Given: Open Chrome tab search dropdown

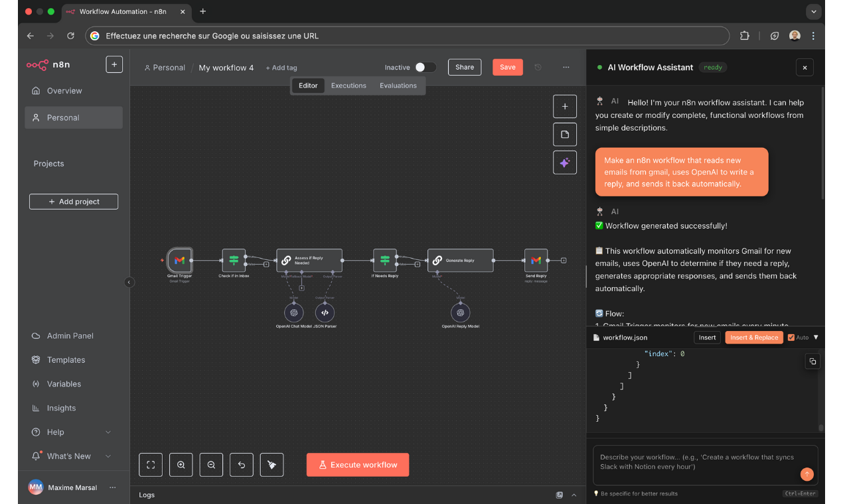Looking at the screenshot, I should coord(814,11).
